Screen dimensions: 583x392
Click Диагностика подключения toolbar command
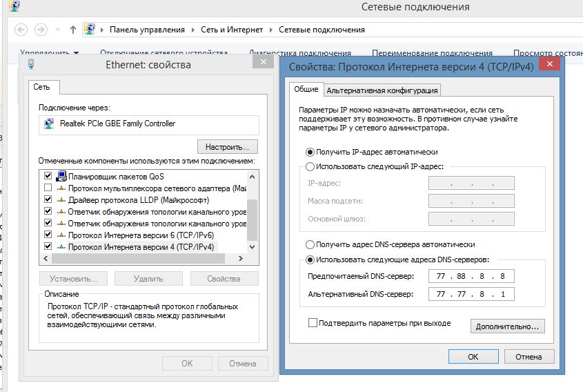[x=300, y=53]
